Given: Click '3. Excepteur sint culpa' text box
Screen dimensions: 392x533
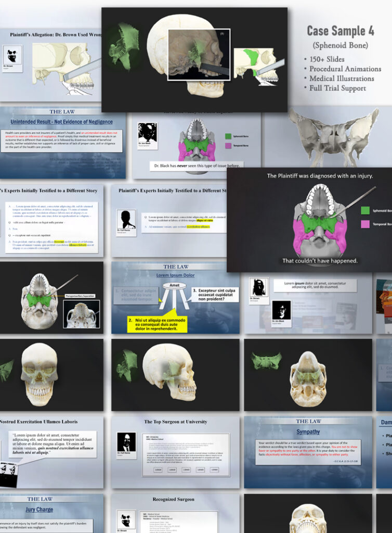Looking at the screenshot, I should click(x=215, y=295).
